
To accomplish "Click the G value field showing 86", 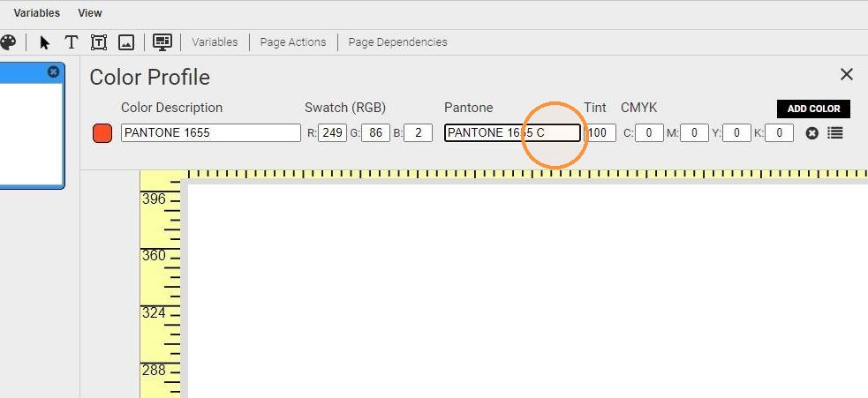I will click(376, 133).
